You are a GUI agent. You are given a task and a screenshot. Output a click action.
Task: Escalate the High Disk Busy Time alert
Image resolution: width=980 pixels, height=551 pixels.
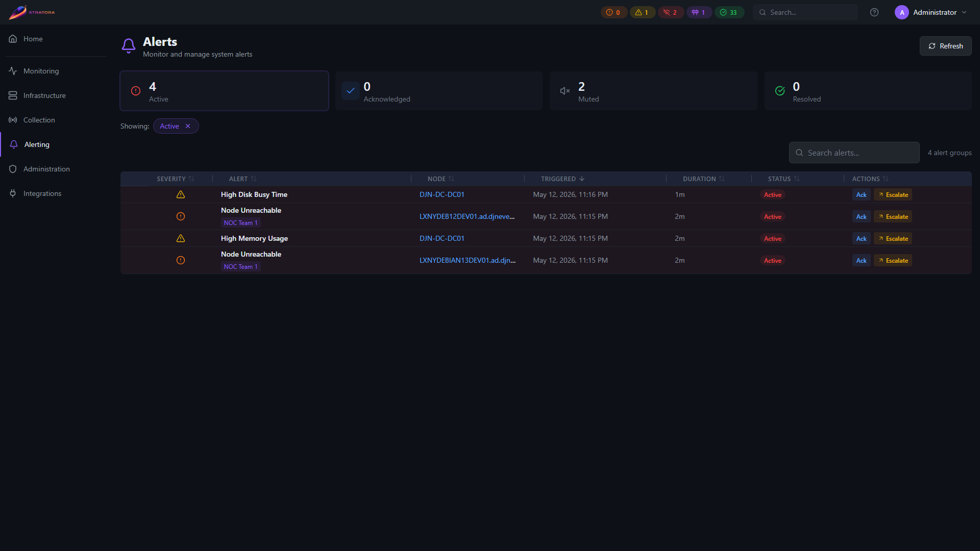point(893,194)
